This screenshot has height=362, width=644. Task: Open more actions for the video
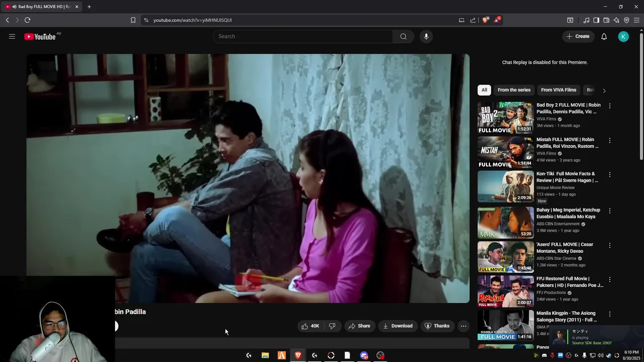tap(463, 326)
